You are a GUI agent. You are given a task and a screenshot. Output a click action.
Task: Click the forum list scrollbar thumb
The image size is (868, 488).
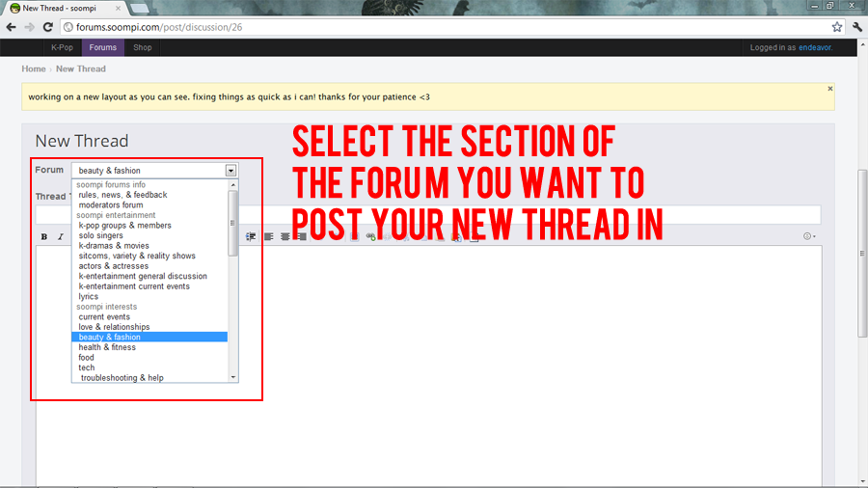pyautogui.click(x=233, y=223)
